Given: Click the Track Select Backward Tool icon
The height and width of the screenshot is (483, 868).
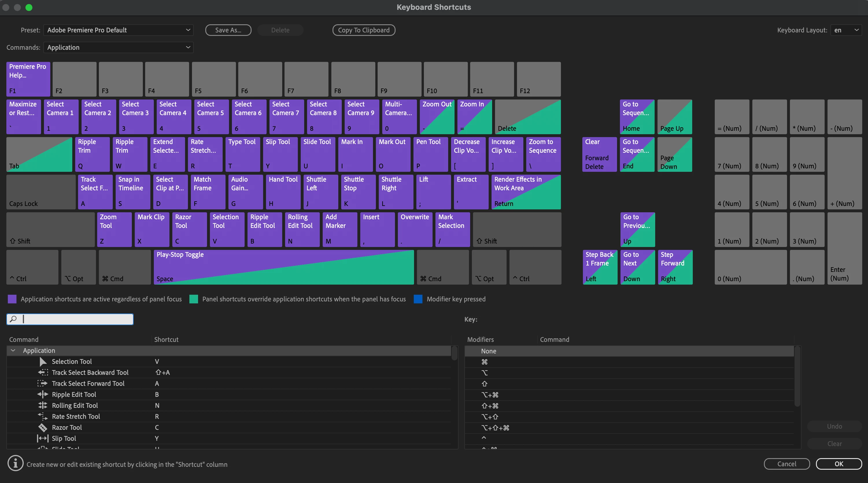Looking at the screenshot, I should [x=43, y=373].
